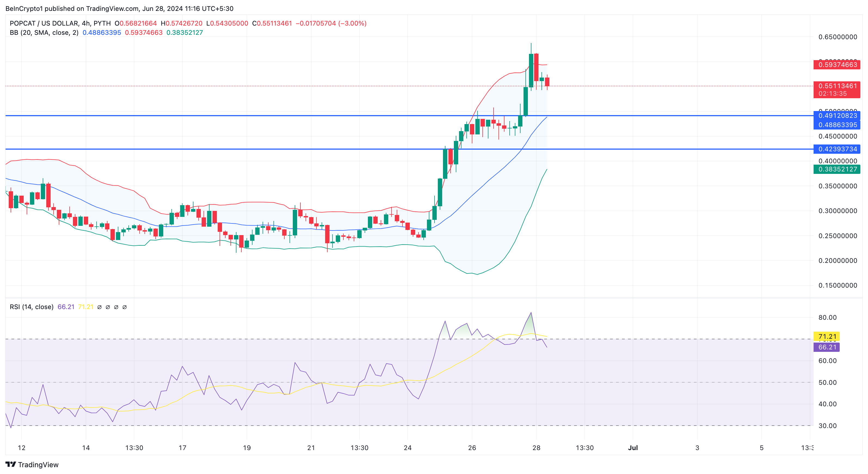Click the 26 date label on time axis
Screen dimensions: 868x474
point(472,448)
